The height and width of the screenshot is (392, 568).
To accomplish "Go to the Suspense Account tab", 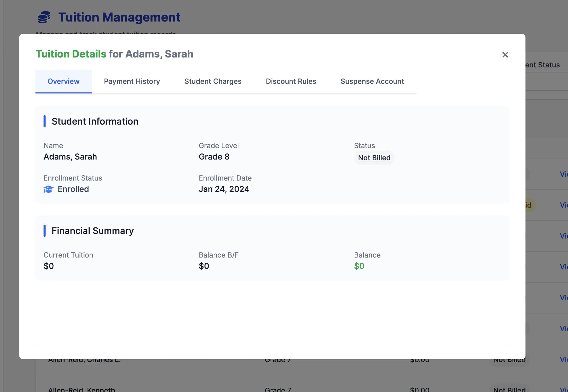I will coord(372,82).
